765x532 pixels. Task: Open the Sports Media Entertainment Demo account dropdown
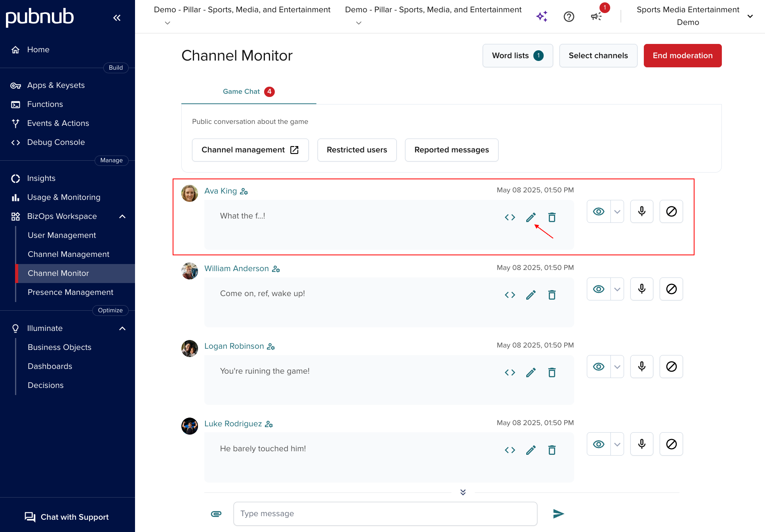click(750, 16)
